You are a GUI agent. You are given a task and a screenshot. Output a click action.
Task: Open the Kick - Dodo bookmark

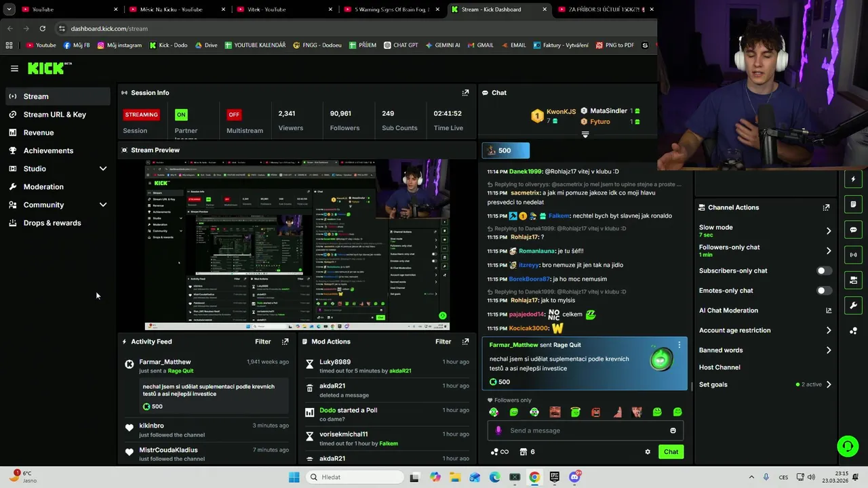168,45
